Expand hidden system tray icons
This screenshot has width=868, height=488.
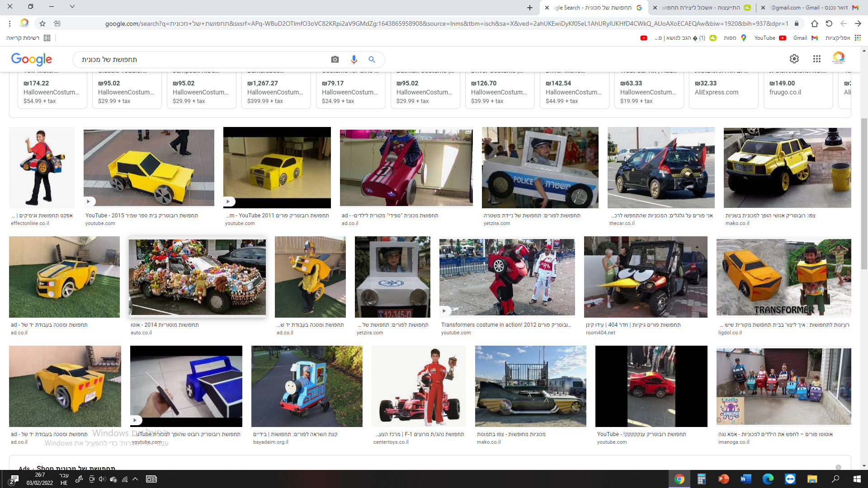(135, 479)
